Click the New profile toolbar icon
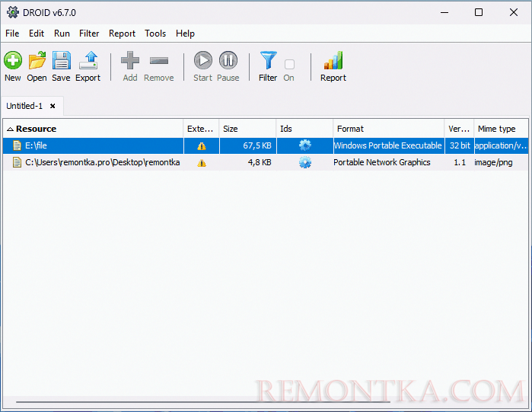This screenshot has height=412, width=532. pyautogui.click(x=13, y=60)
